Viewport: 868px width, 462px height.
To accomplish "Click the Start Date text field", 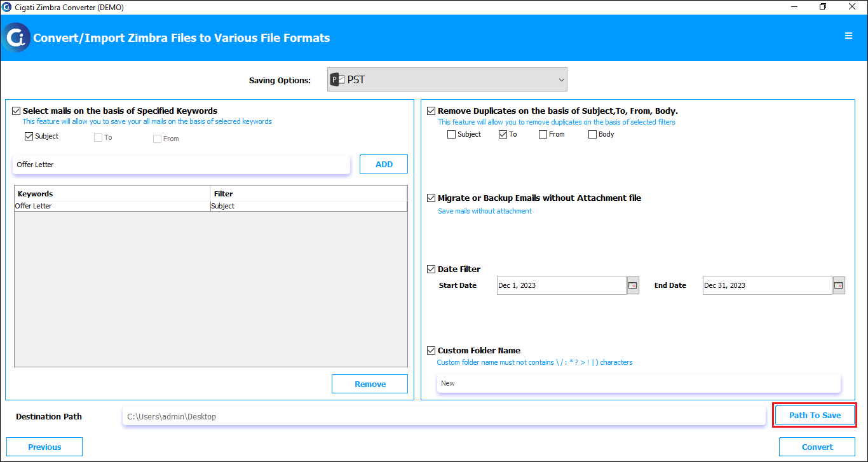I will click(x=562, y=285).
